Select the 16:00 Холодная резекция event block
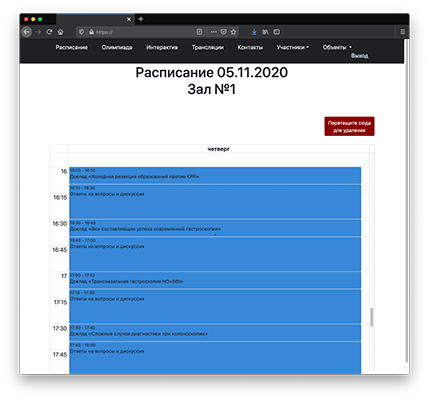Image resolution: width=429 pixels, height=400 pixels. coord(215,175)
